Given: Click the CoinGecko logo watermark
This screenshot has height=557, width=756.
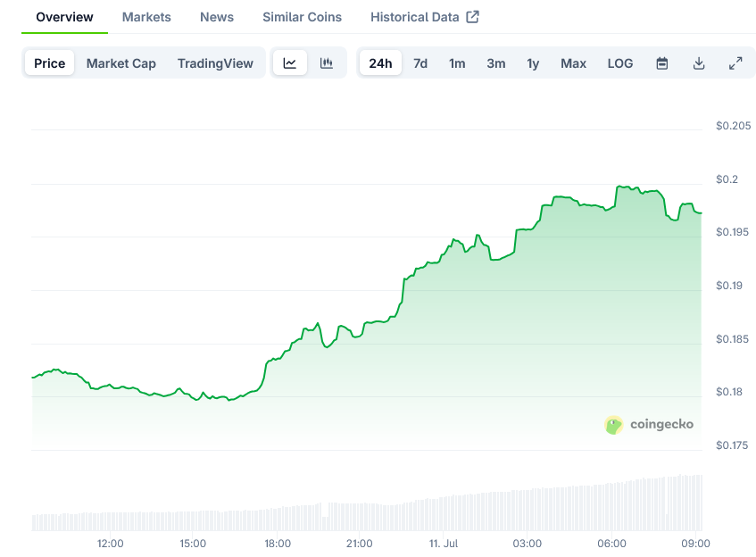Looking at the screenshot, I should pos(650,425).
